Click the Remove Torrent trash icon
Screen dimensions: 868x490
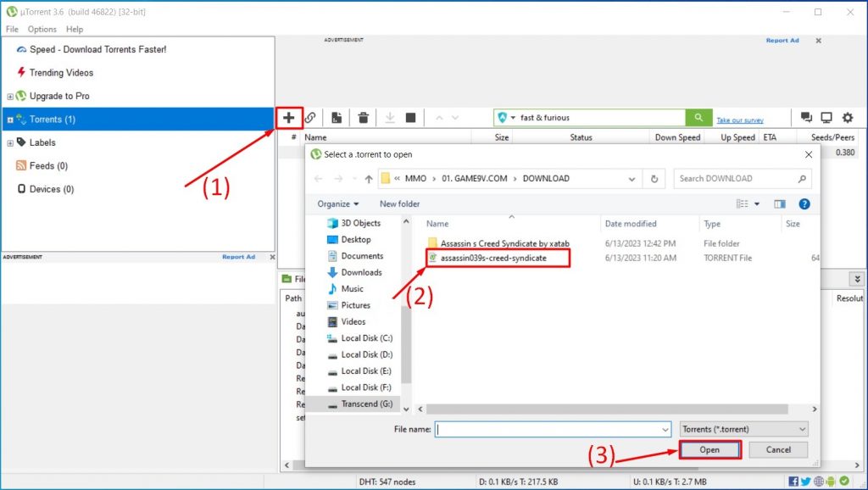coord(363,117)
